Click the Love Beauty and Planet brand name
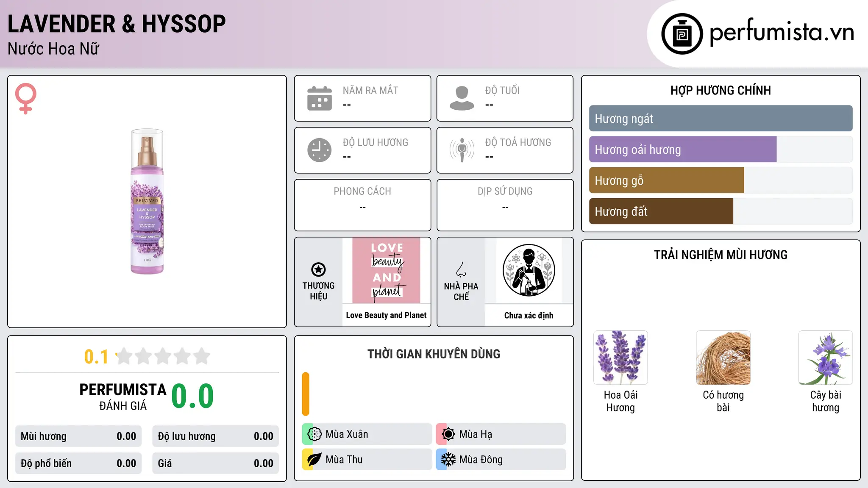The height and width of the screenshot is (488, 868). [x=386, y=315]
